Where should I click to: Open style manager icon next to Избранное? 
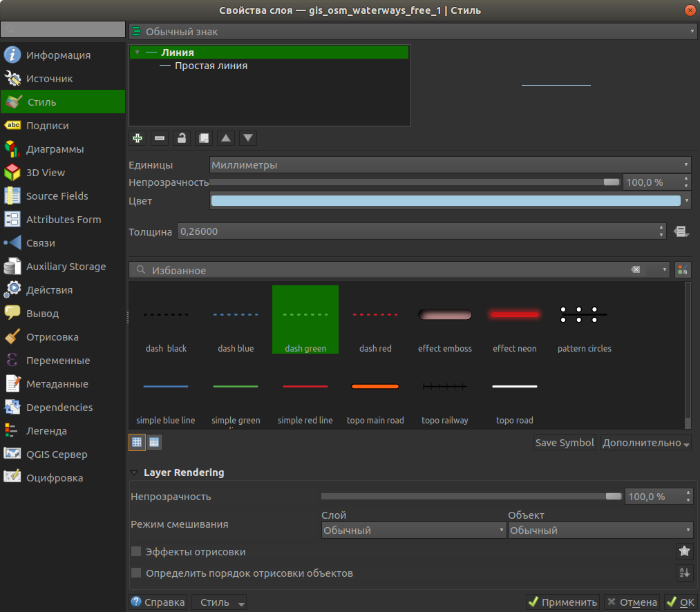point(683,270)
